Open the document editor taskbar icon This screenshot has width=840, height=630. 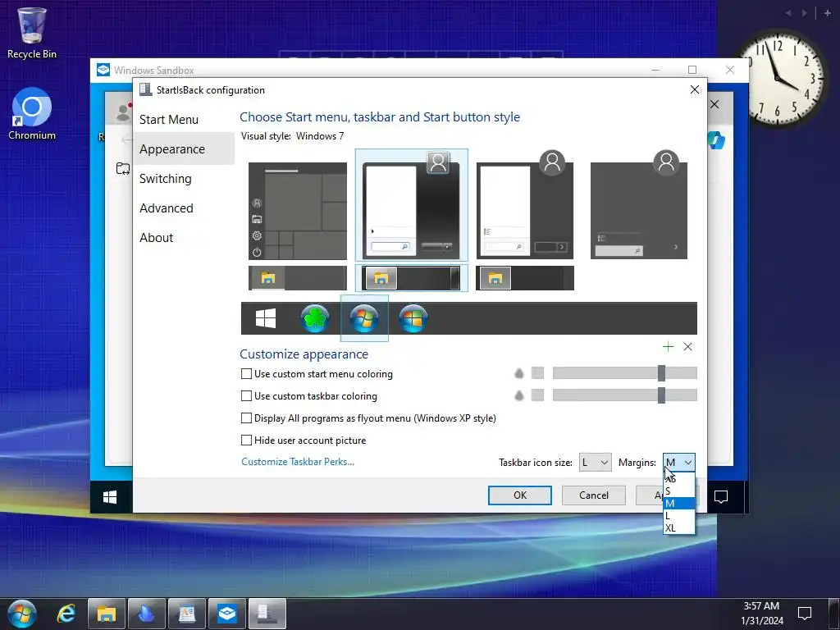pyautogui.click(x=187, y=614)
